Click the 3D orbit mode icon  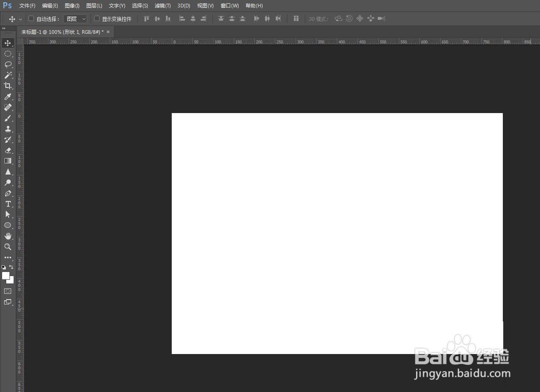(339, 19)
